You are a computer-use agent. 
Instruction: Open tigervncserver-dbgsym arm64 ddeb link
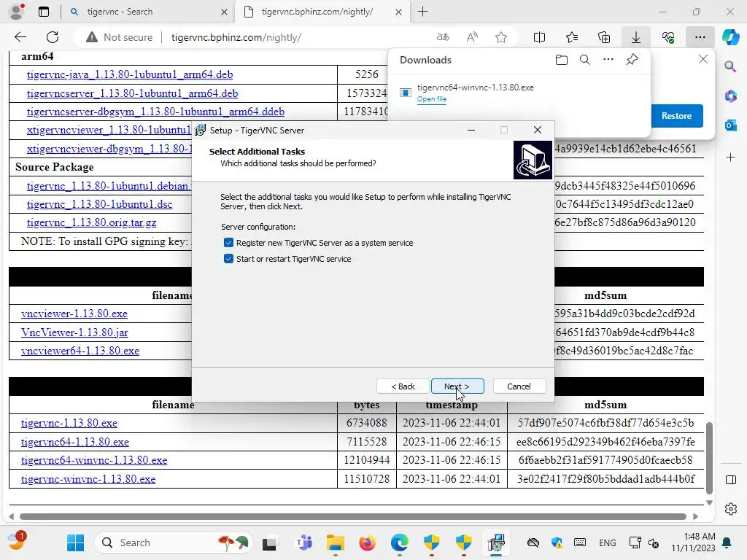pos(155,112)
